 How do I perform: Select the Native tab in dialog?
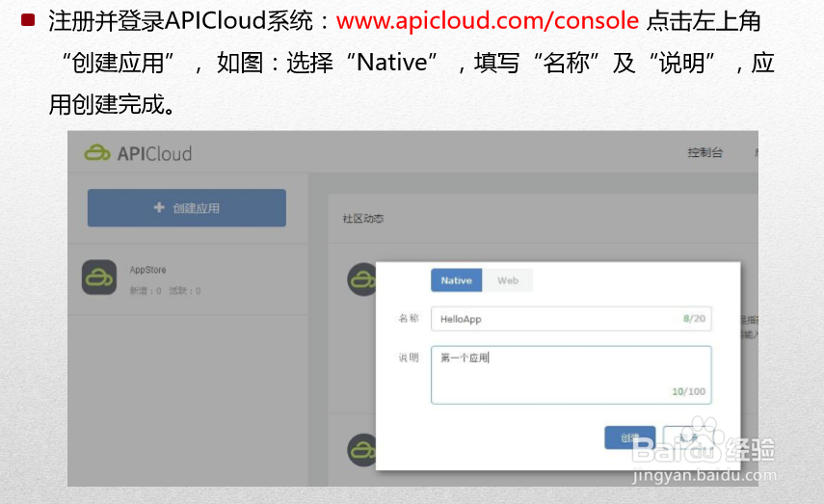(x=456, y=280)
